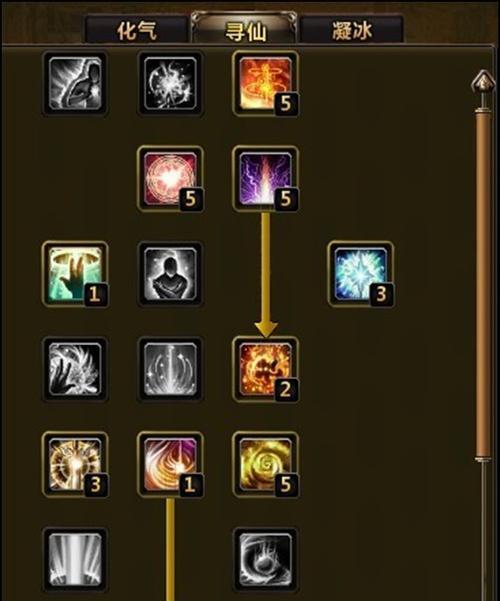Click the fire swirl skill with level 2

[x=265, y=369]
